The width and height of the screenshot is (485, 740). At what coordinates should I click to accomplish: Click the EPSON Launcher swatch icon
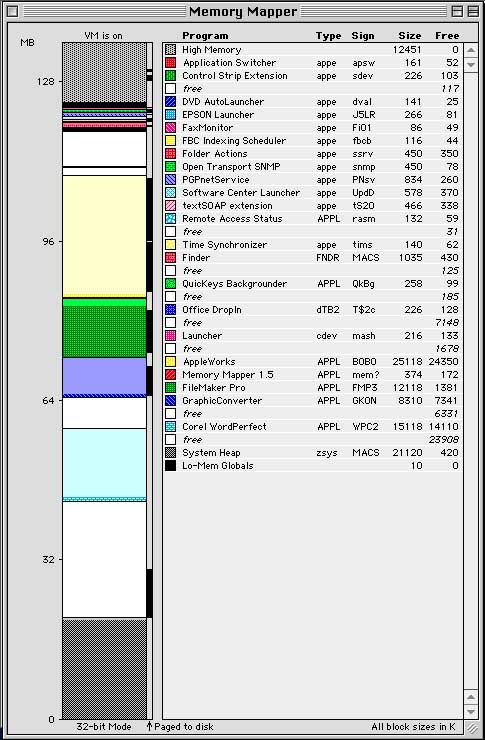point(170,114)
